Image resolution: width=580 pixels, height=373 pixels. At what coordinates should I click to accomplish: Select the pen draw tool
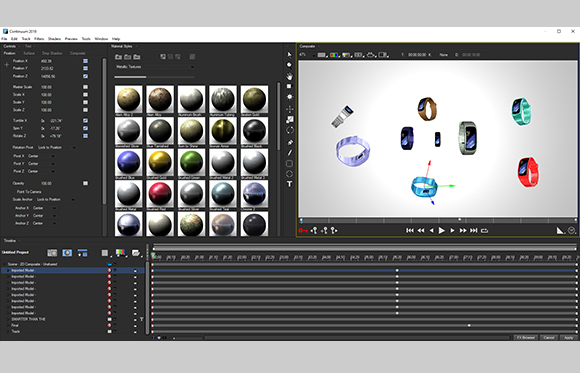click(289, 153)
